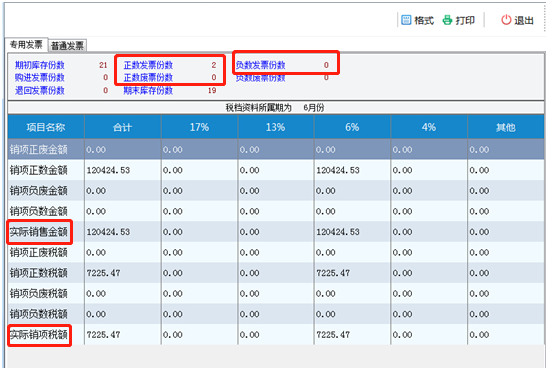Select the 实际销售金额 row label
548x370 pixels.
coord(39,232)
